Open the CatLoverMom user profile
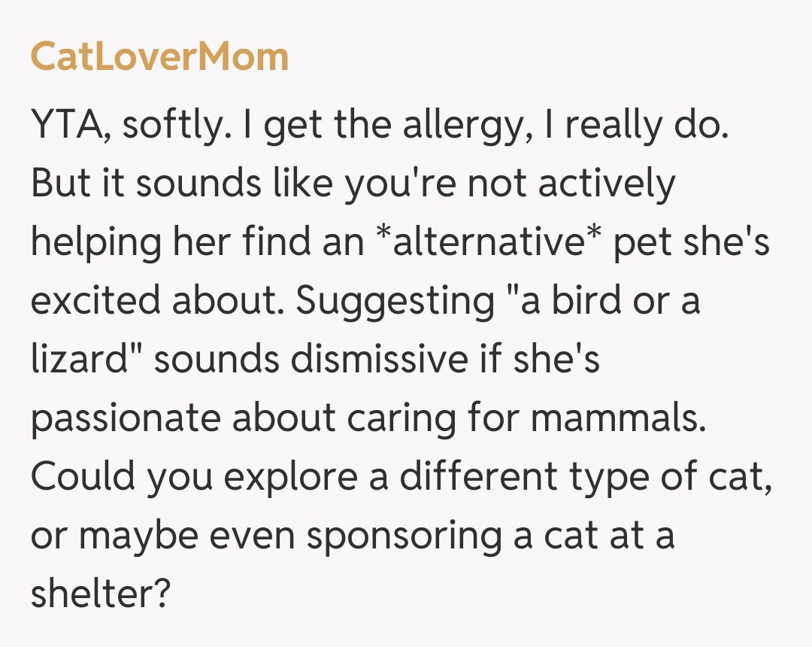The width and height of the screenshot is (812, 647). 159,57
